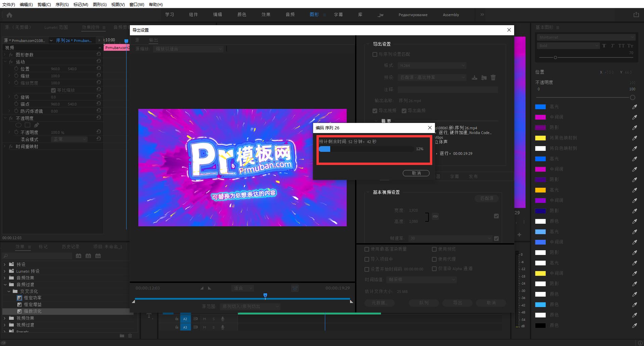The width and height of the screenshot is (644, 346).
Task: Open the H.264 format dropdown
Action: [x=432, y=65]
